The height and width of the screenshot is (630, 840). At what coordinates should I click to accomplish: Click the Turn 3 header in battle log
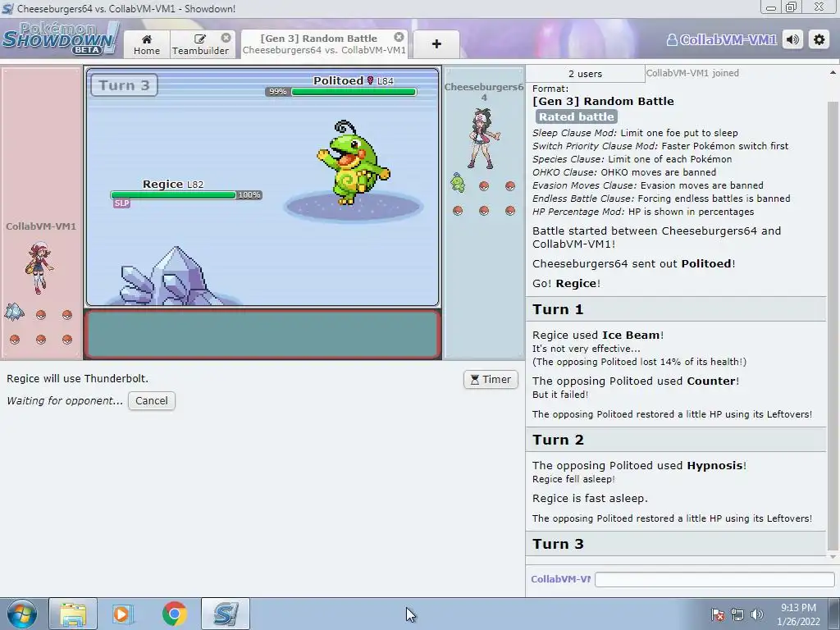click(676, 544)
